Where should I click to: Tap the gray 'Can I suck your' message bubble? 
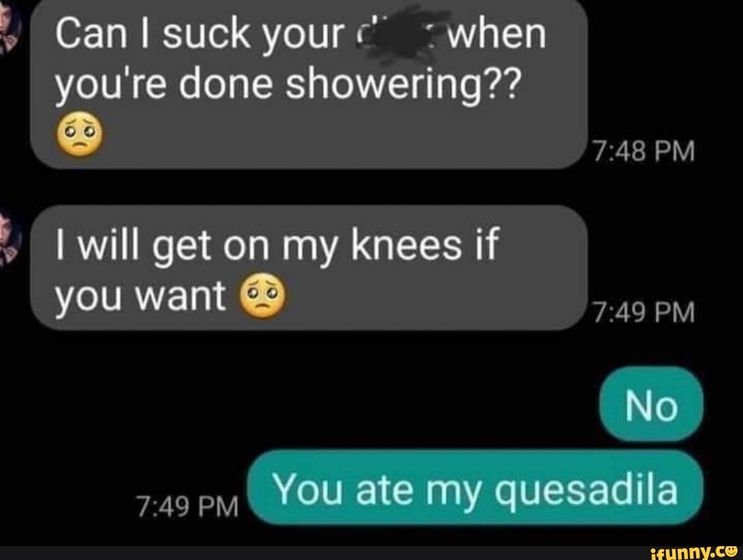(309, 85)
